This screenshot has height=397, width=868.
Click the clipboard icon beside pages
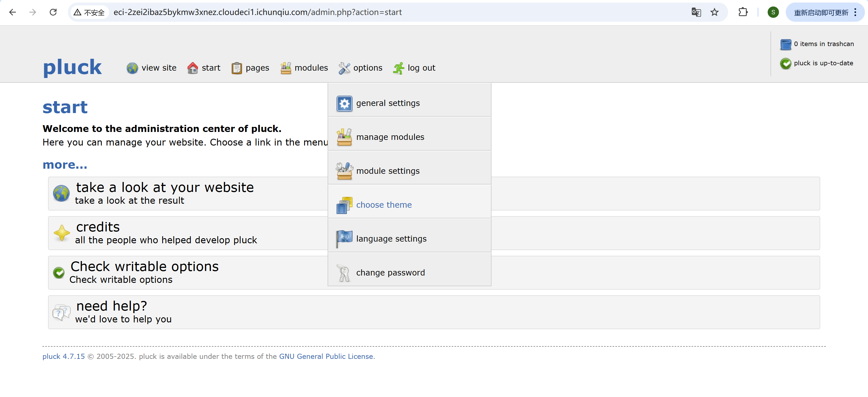237,68
